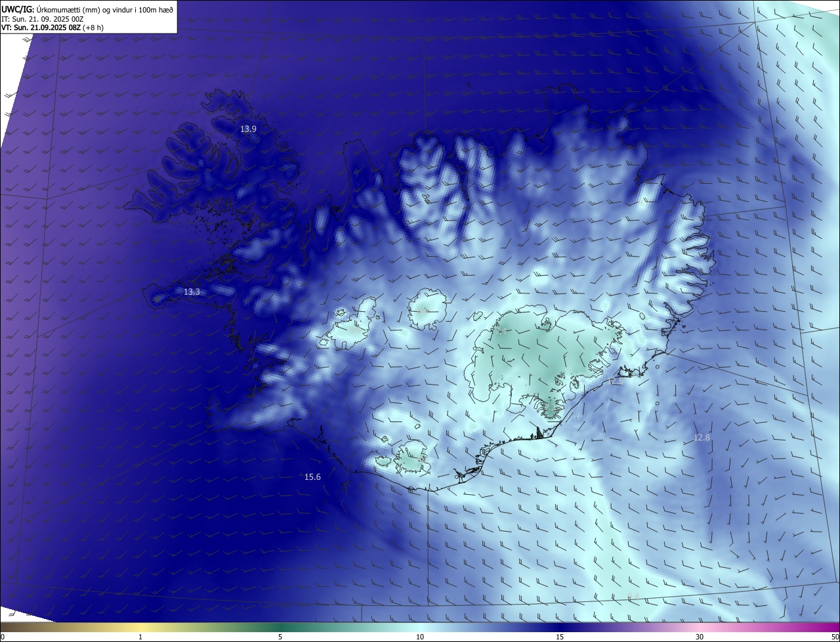Click the colorbar tick label 30
The width and height of the screenshot is (840, 642).
[700, 637]
